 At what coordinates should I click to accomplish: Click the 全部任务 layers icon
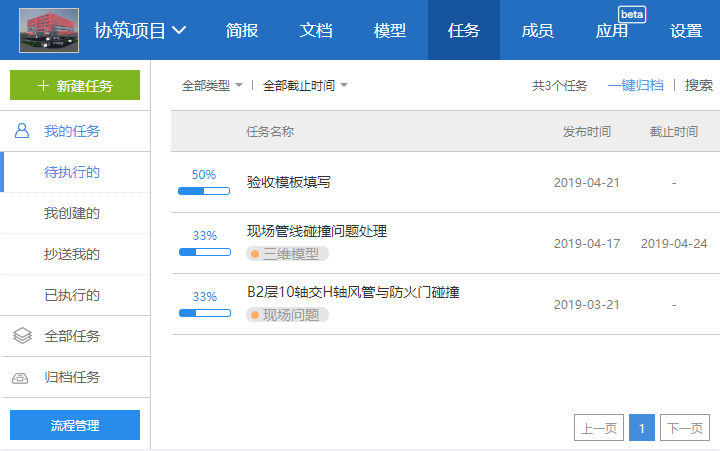click(22, 336)
